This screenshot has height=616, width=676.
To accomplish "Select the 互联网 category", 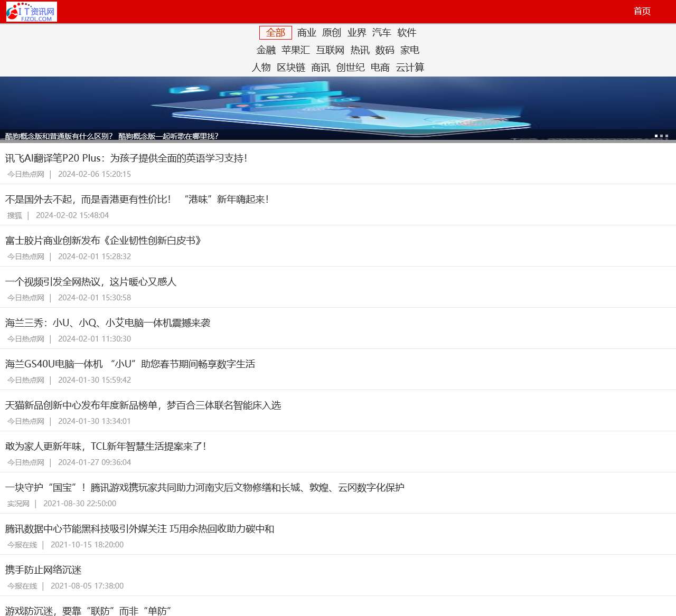I will coord(330,50).
